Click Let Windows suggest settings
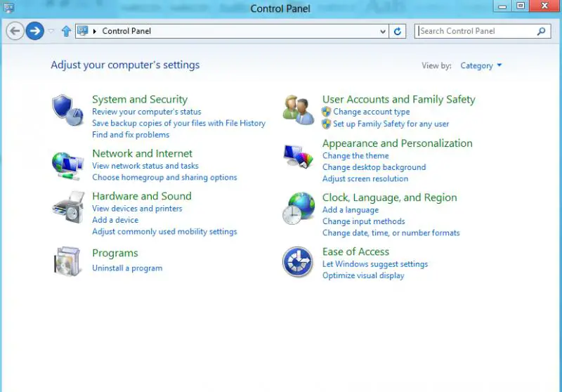Image resolution: width=562 pixels, height=392 pixels. click(x=375, y=264)
